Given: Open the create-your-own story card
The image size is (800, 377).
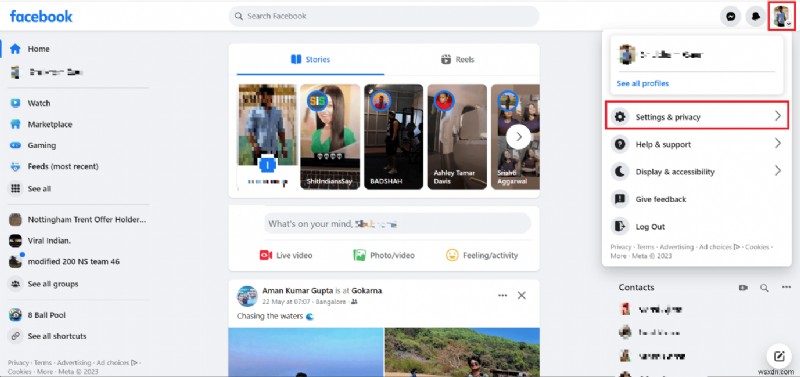Looking at the screenshot, I should click(x=267, y=137).
